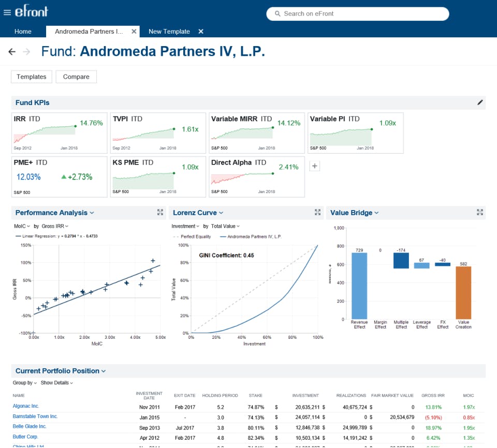Add a new KPI tile with the plus button

click(315, 166)
